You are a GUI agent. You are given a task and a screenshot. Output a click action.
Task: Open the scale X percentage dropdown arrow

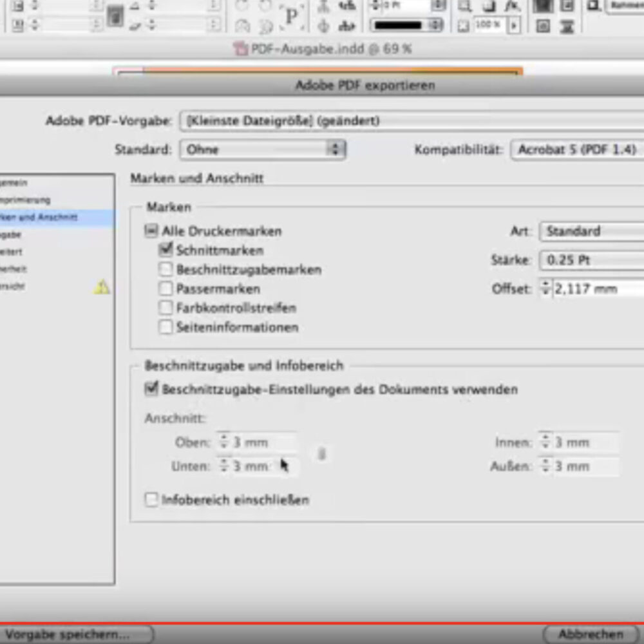coord(97,6)
